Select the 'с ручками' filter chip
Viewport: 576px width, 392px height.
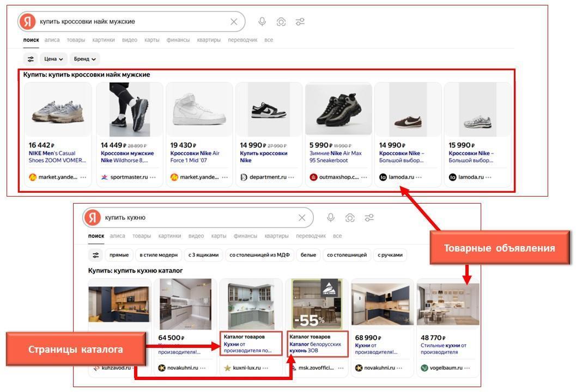(x=390, y=255)
